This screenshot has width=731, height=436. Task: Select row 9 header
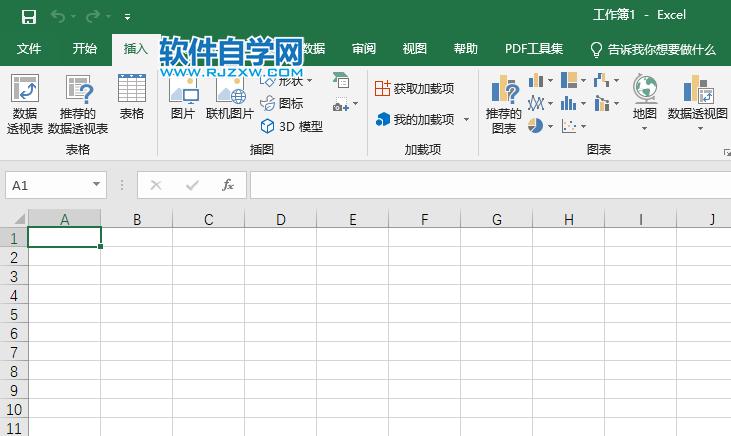click(x=14, y=390)
